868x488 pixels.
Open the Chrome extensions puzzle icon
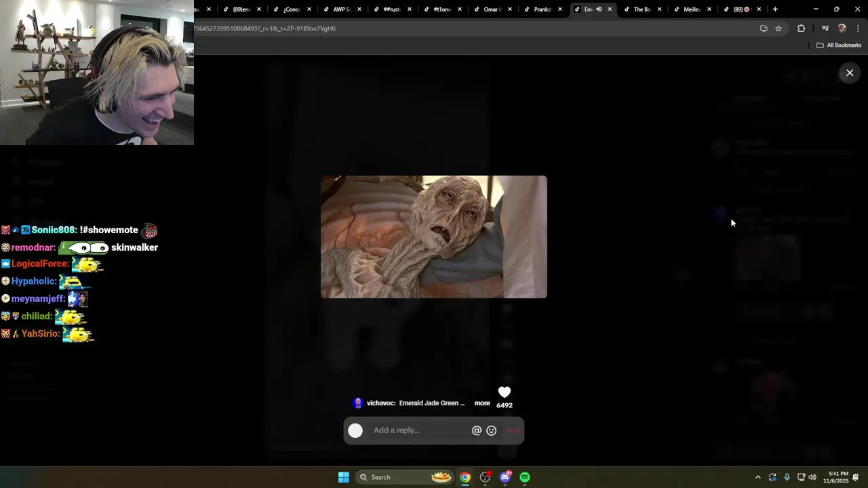[x=801, y=28]
